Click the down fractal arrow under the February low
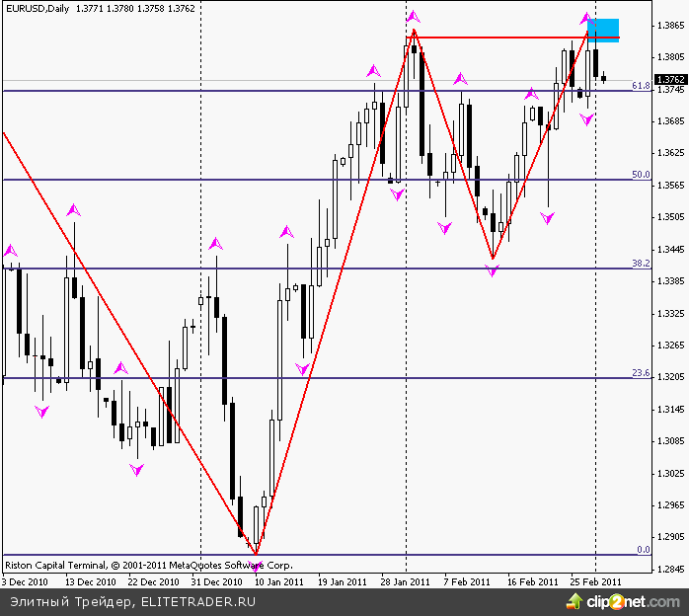Viewport: 689px width, 616px height. pos(493,270)
